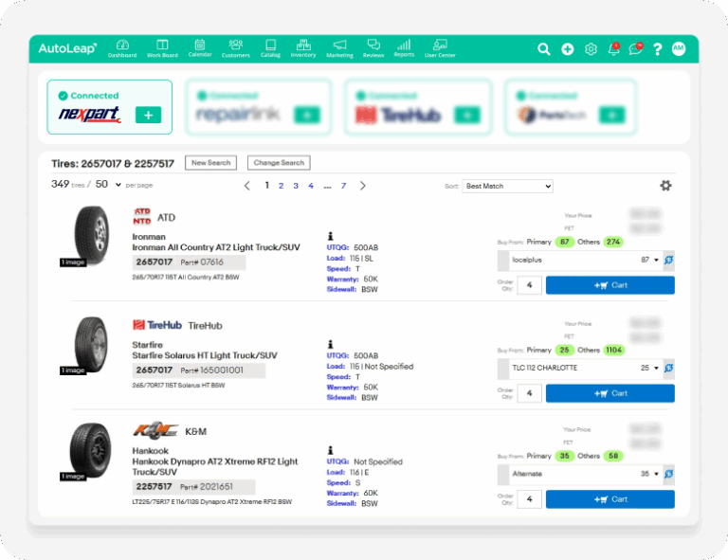Go to results page 4
The image size is (728, 560).
point(311,186)
